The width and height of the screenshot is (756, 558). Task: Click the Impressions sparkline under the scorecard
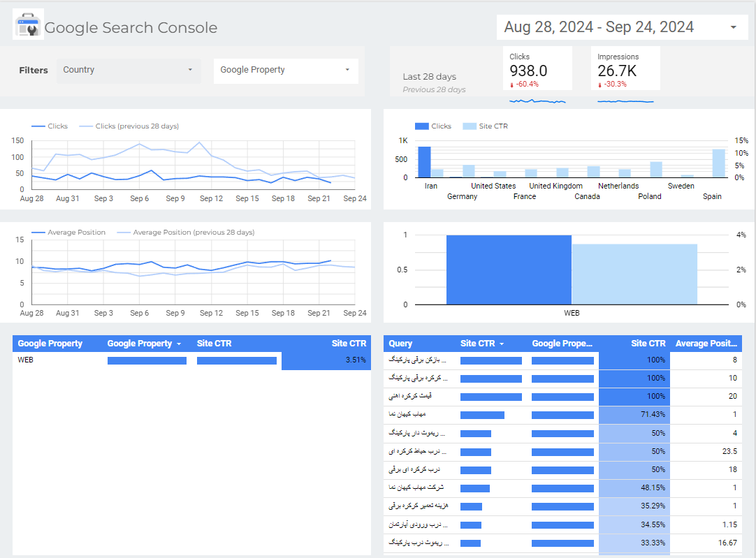pyautogui.click(x=626, y=101)
